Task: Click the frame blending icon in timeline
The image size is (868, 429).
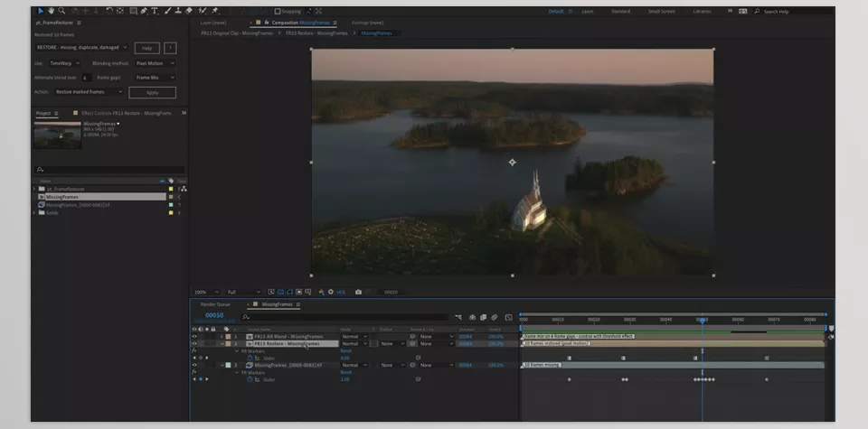Action: (x=483, y=317)
